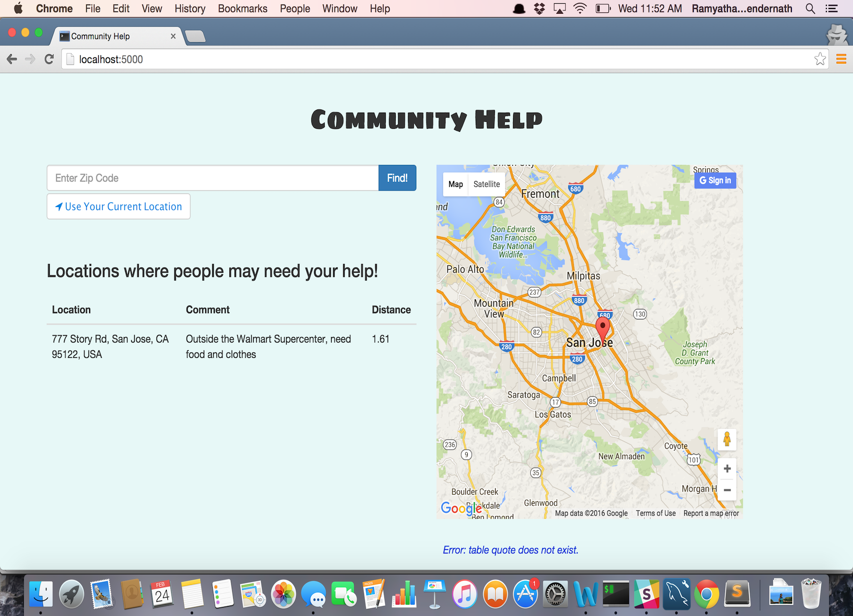Click the Palo Alto label on the map
Screen dimensions: 853x616
click(465, 269)
